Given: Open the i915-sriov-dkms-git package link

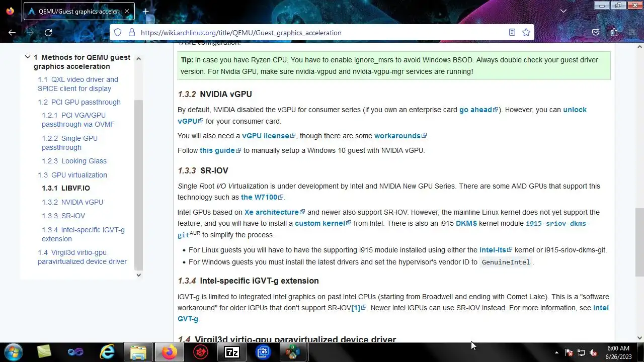Looking at the screenshot, I should point(557,223).
